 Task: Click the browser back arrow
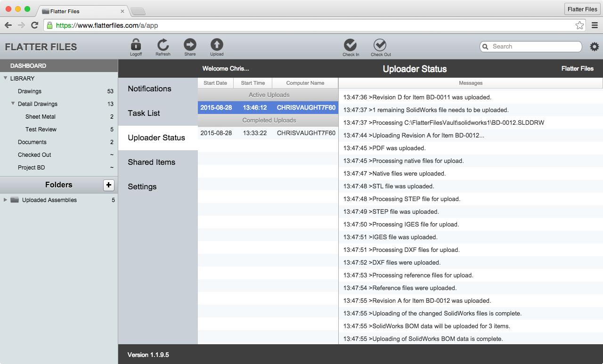[x=8, y=25]
